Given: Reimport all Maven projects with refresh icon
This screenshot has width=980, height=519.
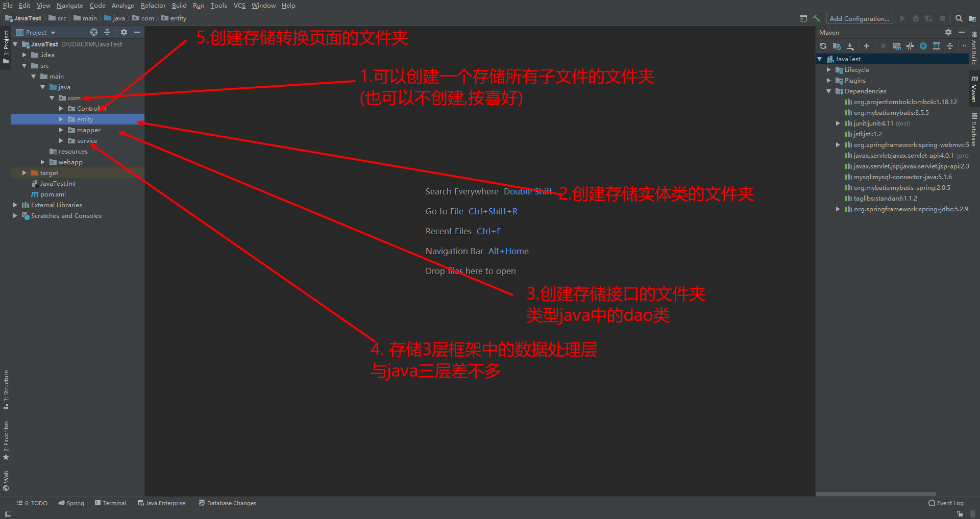Looking at the screenshot, I should coord(823,46).
